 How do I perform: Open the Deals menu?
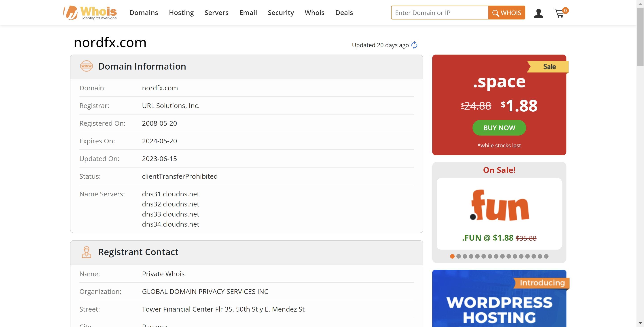[344, 13]
